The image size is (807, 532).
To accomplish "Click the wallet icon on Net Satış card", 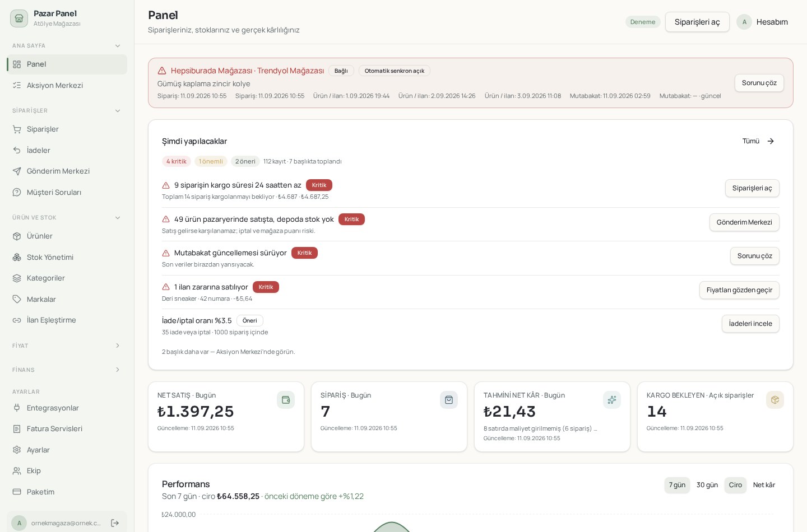I will 286,400.
